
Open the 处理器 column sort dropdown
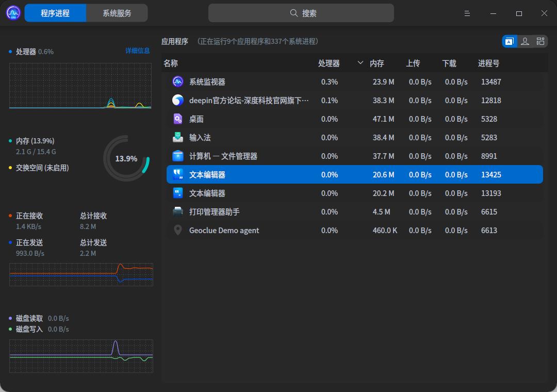(359, 63)
